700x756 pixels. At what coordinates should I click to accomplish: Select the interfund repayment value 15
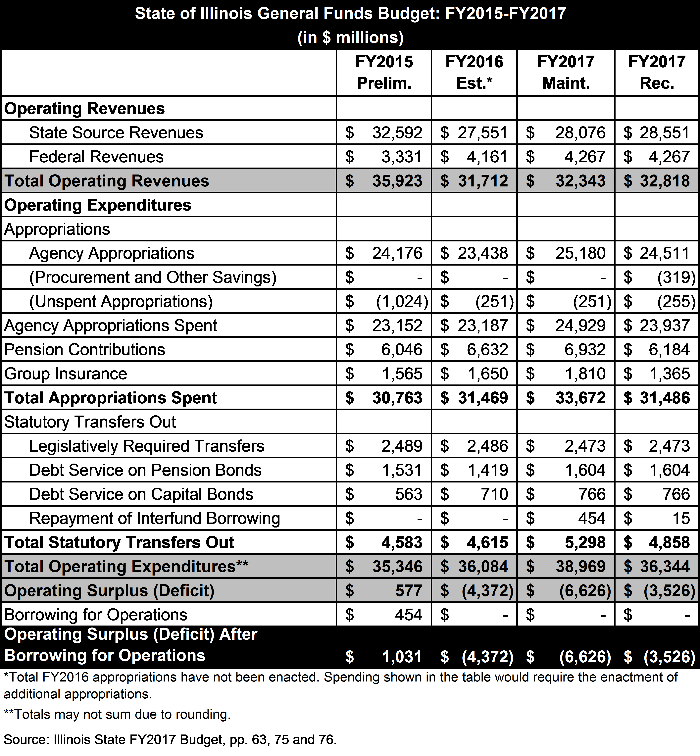click(681, 519)
